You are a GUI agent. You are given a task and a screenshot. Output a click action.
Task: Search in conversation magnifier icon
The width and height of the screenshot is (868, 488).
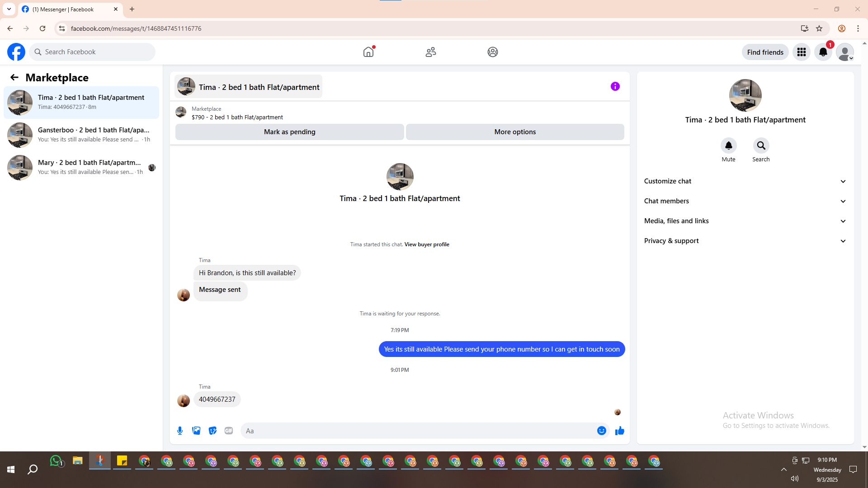[x=761, y=145]
